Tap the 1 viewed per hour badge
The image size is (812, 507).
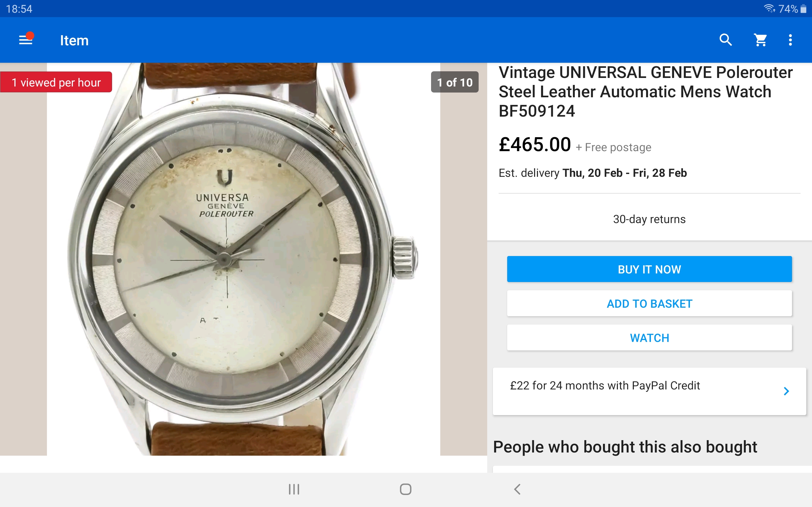click(x=56, y=82)
